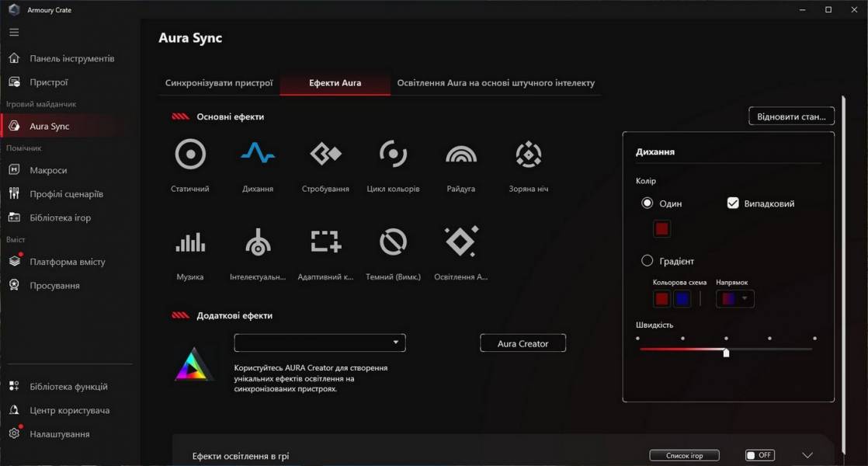
Task: Choose the Стробування strobing effect icon
Action: [x=325, y=154]
